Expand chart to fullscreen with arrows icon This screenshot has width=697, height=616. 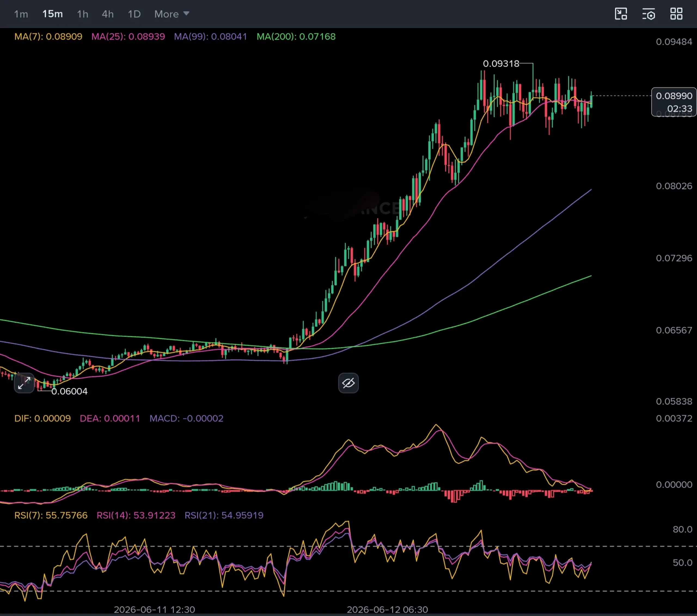click(x=24, y=383)
